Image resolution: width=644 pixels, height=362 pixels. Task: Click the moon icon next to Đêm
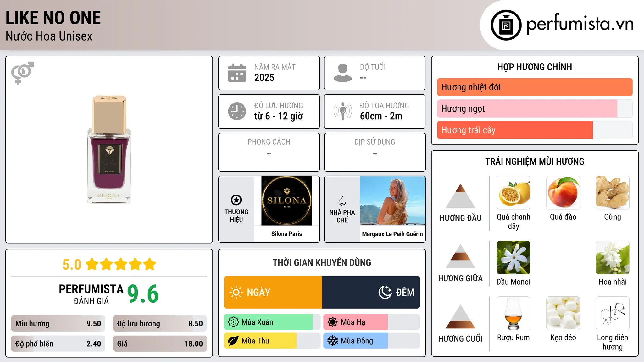385,292
